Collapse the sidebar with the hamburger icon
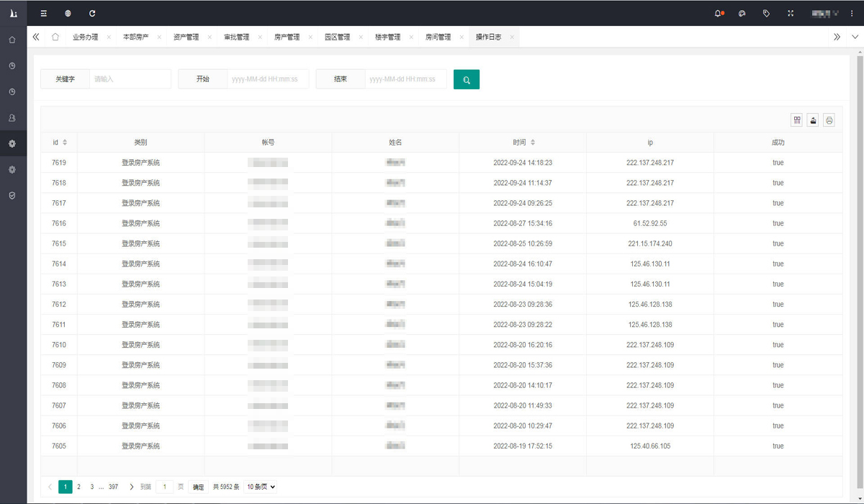 pos(44,13)
